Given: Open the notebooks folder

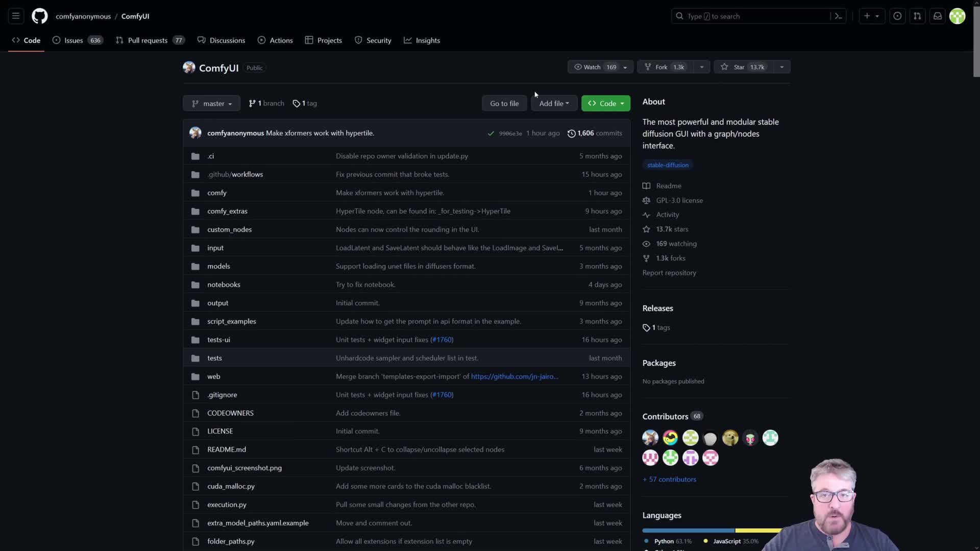Looking at the screenshot, I should click(224, 285).
